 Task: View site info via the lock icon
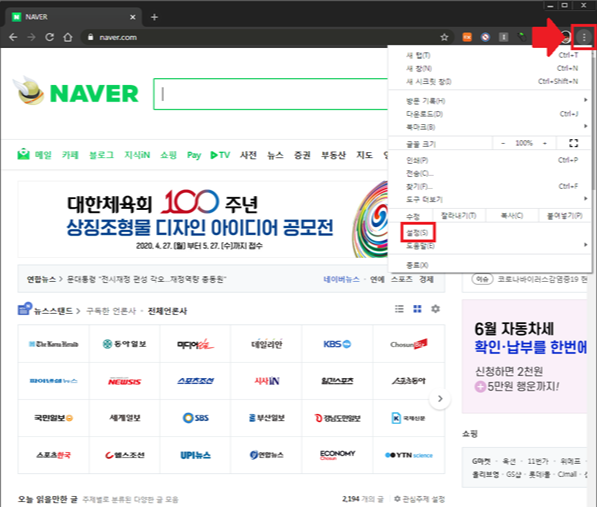[x=90, y=37]
